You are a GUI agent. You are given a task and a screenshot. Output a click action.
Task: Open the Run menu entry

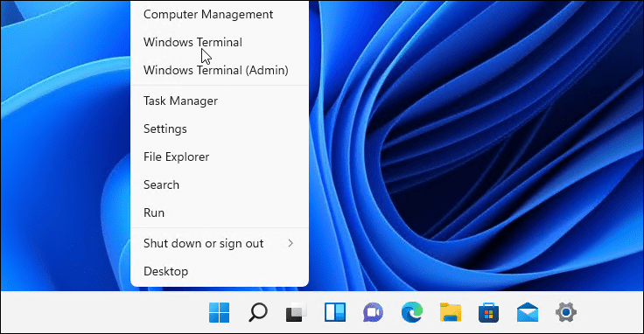click(220, 212)
